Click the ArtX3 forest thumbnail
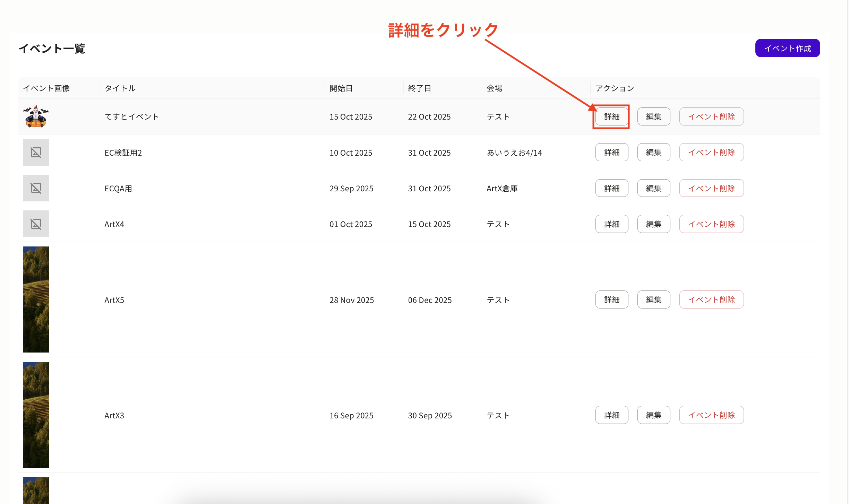This screenshot has width=849, height=504. click(36, 415)
